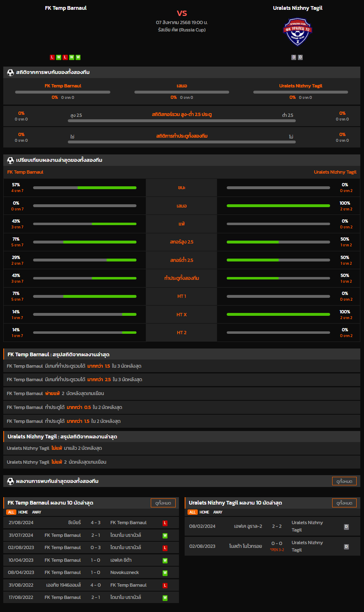
Task: Click the D badge for Uralets 02/08/2023 match
Action: 346,547
